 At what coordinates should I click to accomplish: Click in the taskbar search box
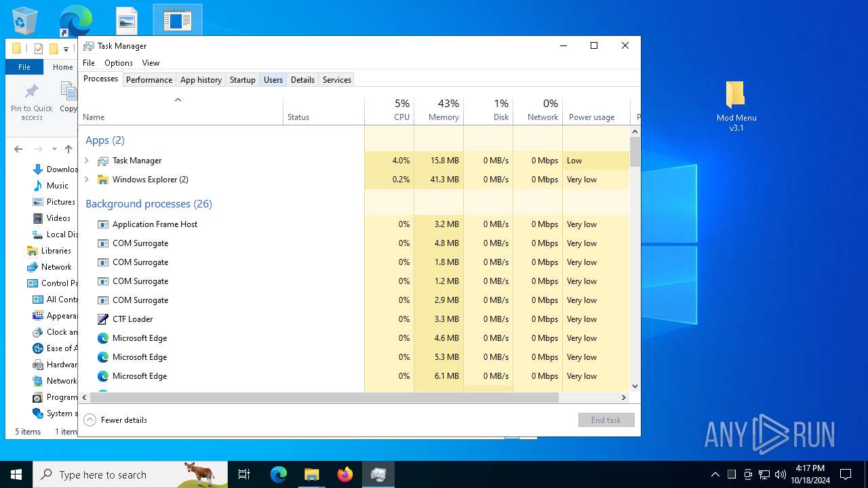click(130, 474)
